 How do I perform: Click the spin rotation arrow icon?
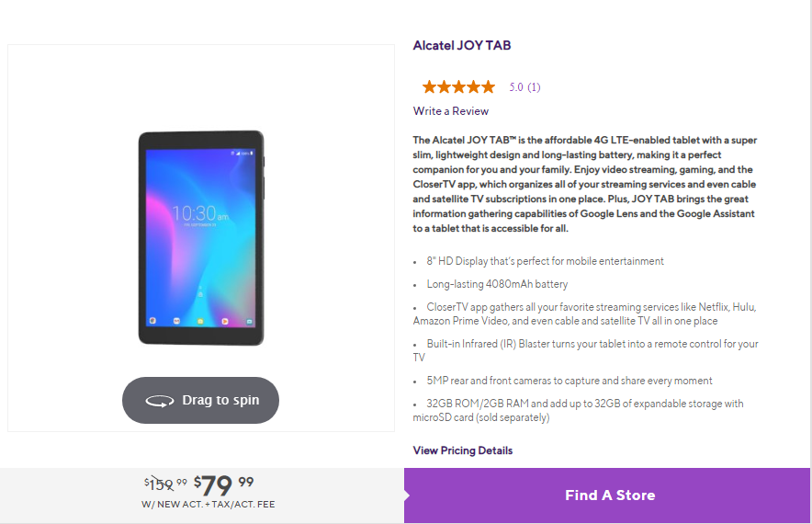point(160,401)
